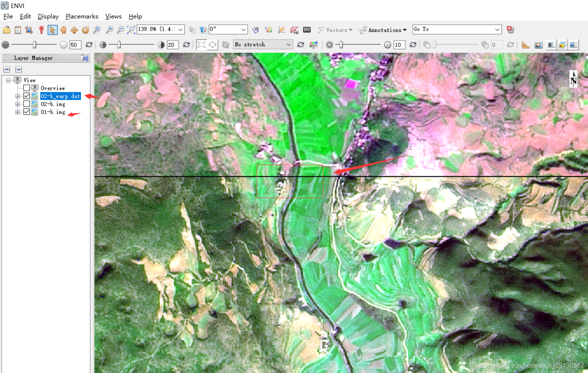Expand the 02-b.img layer node
The width and height of the screenshot is (588, 373).
click(x=17, y=104)
